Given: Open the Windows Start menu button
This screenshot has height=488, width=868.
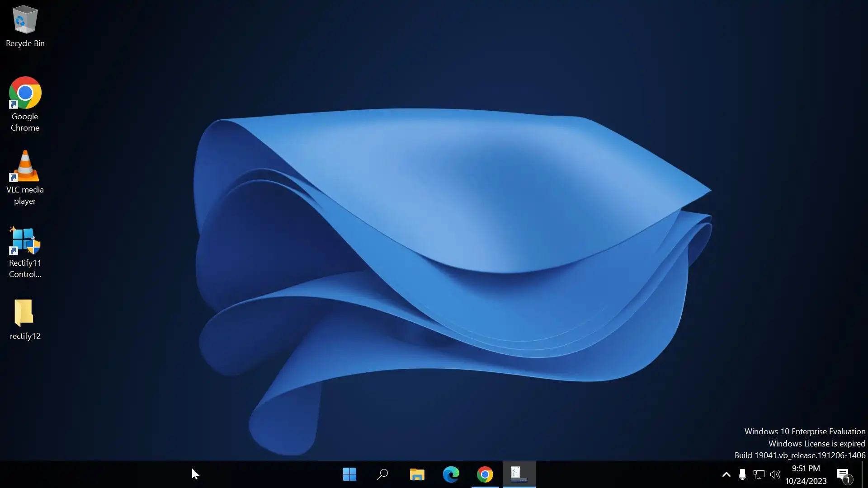Looking at the screenshot, I should [x=349, y=474].
